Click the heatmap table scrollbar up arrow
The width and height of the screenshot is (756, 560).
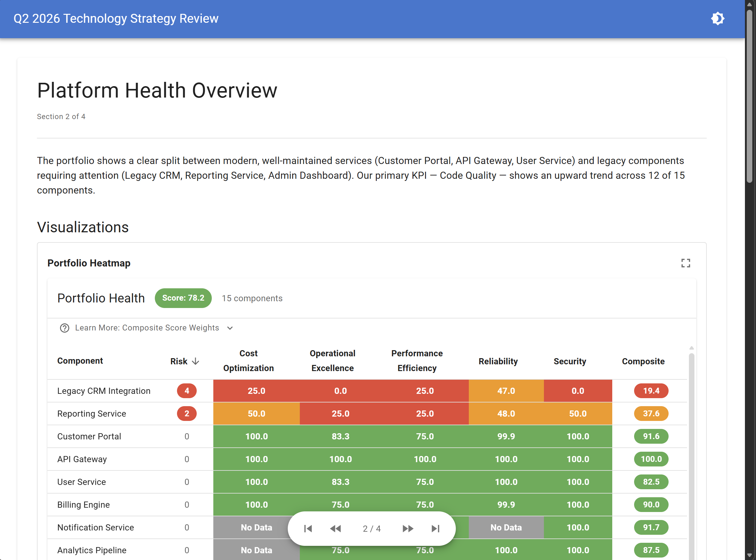tap(692, 348)
